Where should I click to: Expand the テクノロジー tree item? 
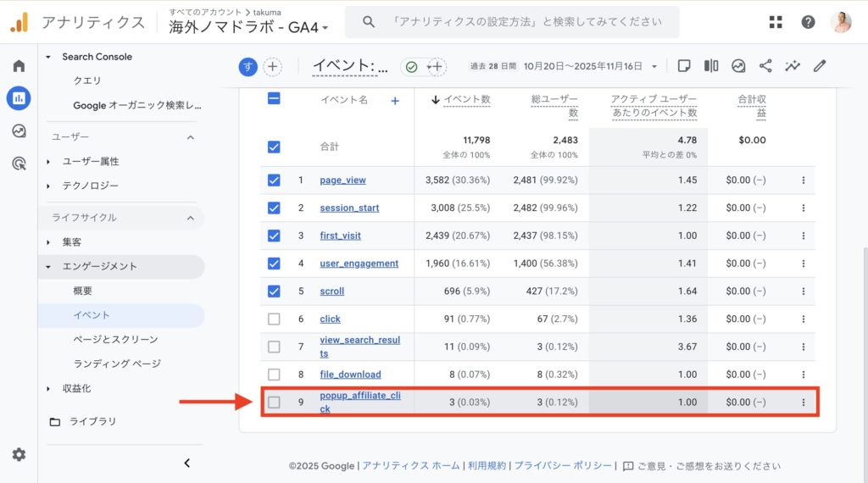[48, 186]
